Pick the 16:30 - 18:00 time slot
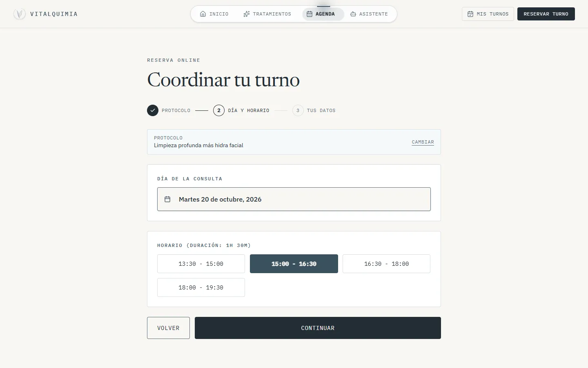Image resolution: width=588 pixels, height=368 pixels. 386,264
